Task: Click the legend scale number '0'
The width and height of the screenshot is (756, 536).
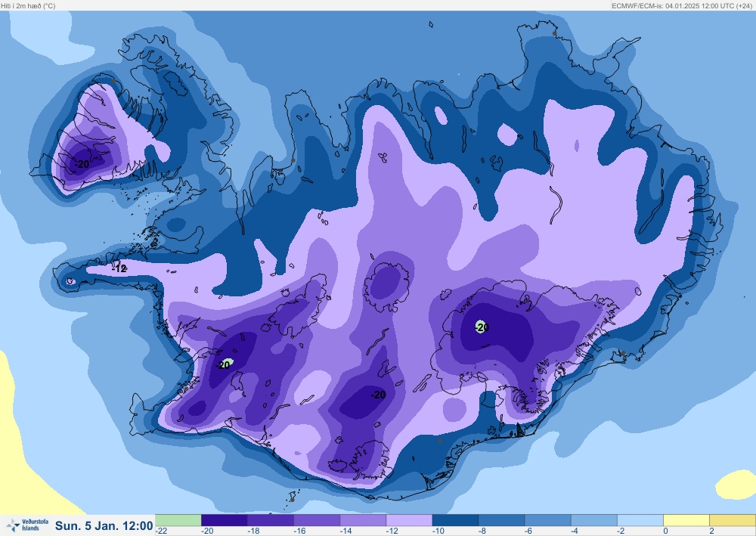Action: [665, 531]
